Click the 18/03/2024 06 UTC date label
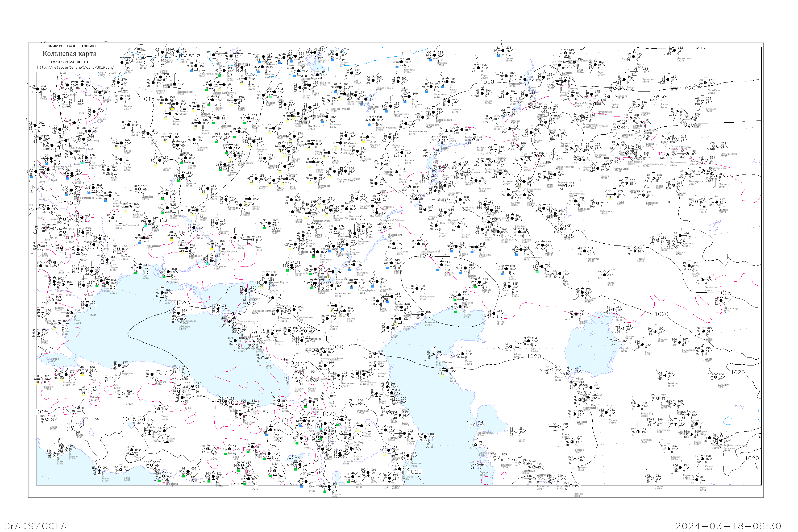The height and width of the screenshot is (532, 798). click(71, 62)
